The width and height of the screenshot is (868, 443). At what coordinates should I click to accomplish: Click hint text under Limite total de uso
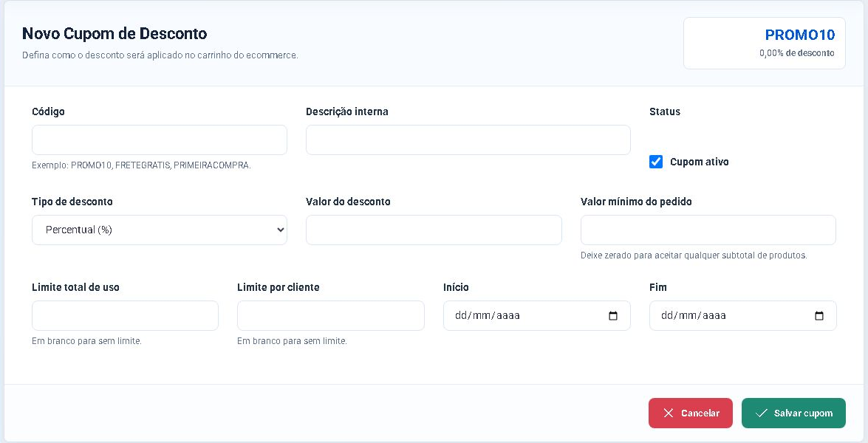[86, 341]
